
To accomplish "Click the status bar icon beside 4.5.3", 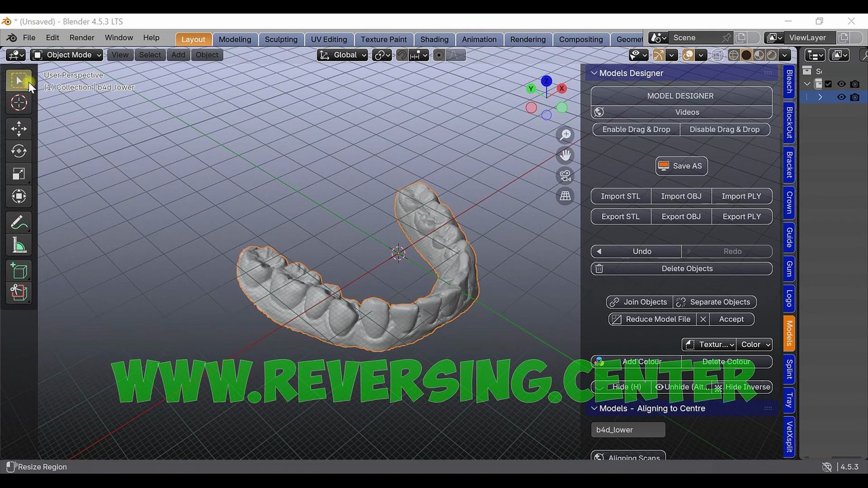I will click(827, 467).
